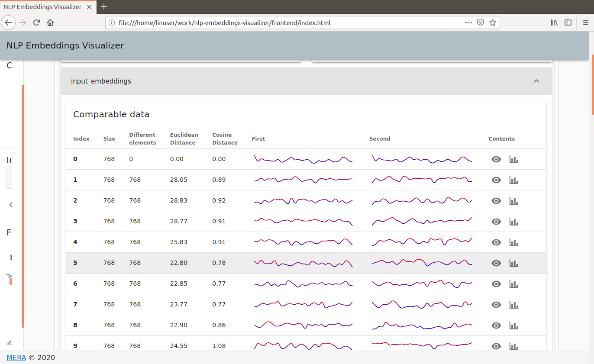The width and height of the screenshot is (594, 364).
Task: Sort by Different elements column header
Action: coord(142,139)
